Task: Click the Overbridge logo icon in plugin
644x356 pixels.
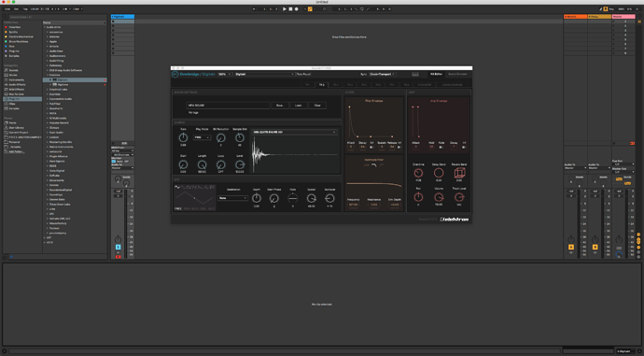Action: 175,75
